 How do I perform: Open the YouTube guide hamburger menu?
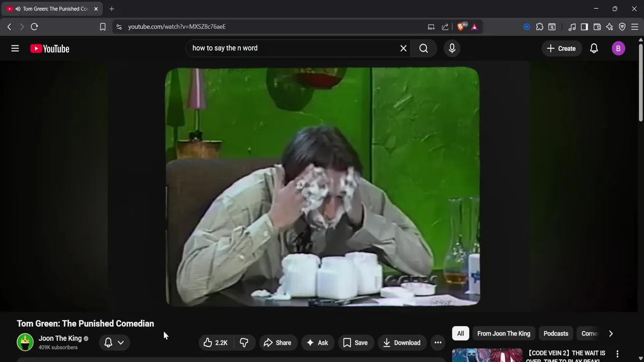pyautogui.click(x=15, y=48)
